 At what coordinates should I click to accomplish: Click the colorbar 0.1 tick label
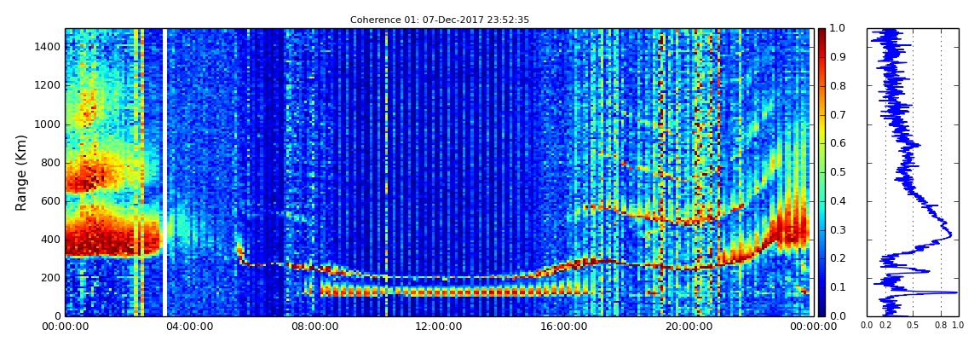tap(836, 287)
